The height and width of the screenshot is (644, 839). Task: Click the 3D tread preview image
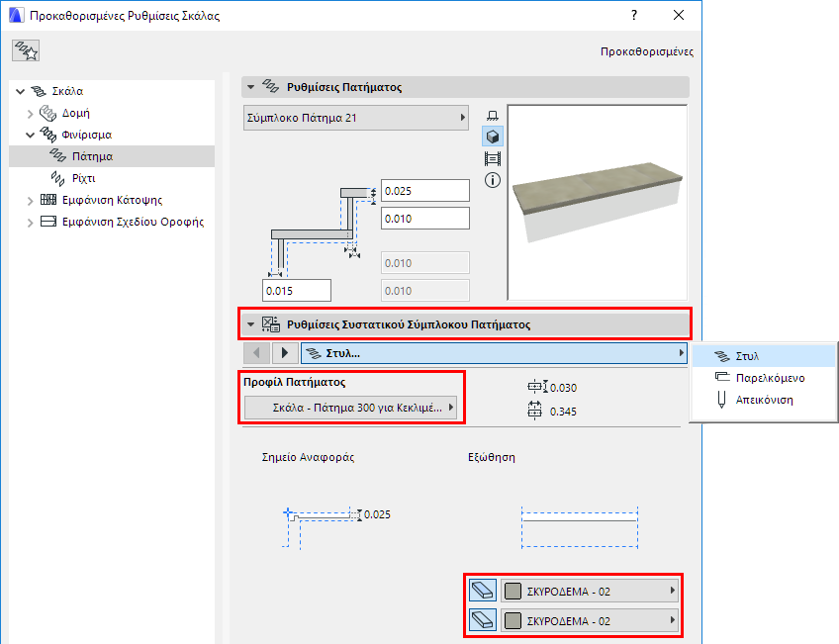click(x=598, y=202)
